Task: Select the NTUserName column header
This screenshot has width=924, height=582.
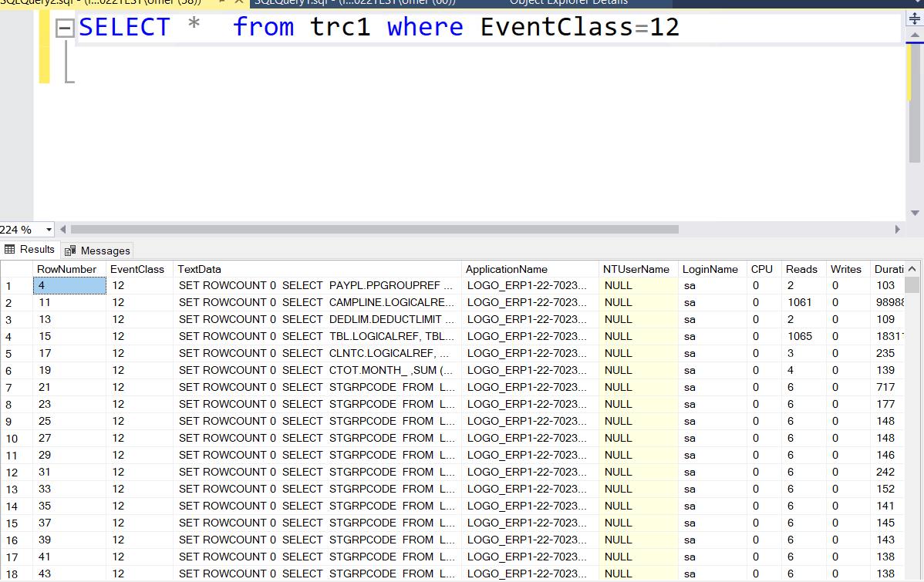Action: pos(639,269)
